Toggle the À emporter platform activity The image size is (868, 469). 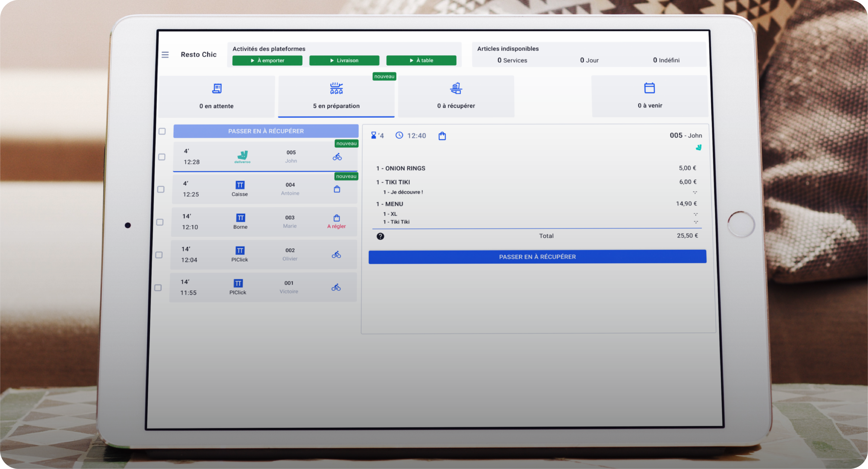(267, 60)
